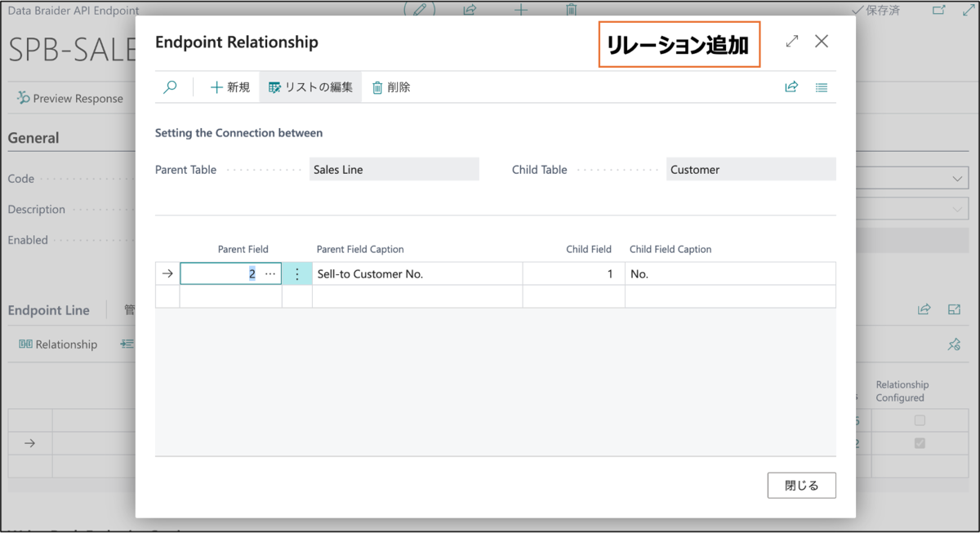
Task: Open the list view options icon
Action: coord(822,87)
